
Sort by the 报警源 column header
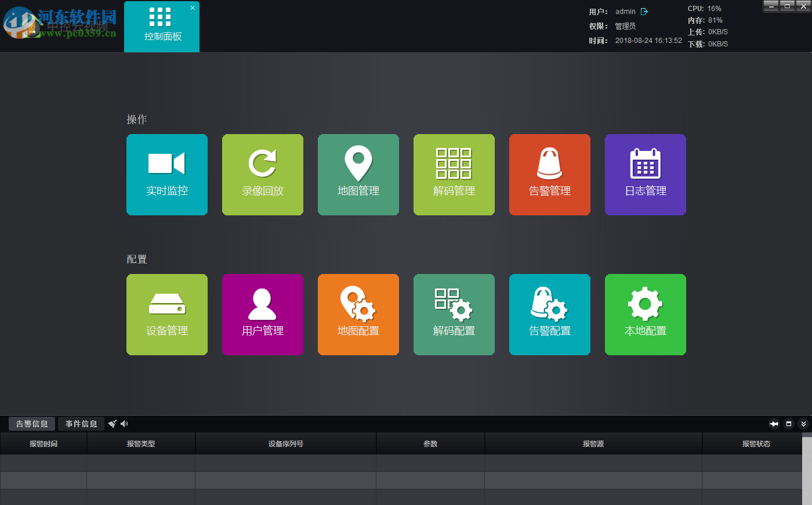(593, 443)
